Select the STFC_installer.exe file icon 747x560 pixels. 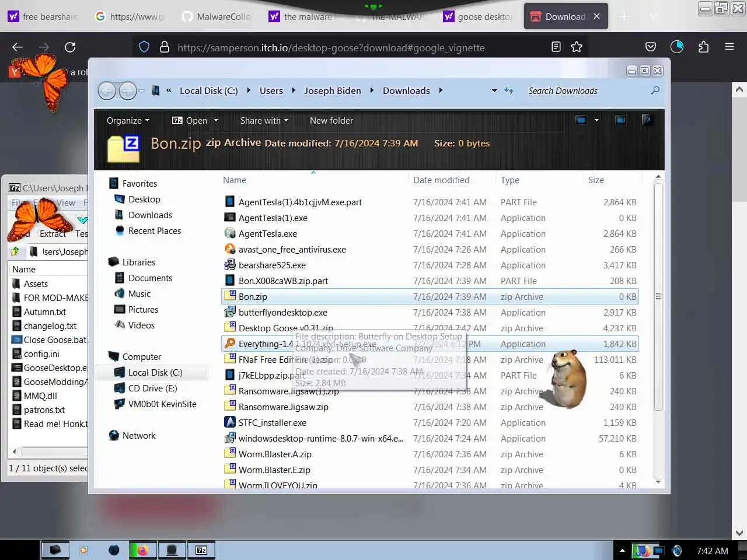point(230,422)
